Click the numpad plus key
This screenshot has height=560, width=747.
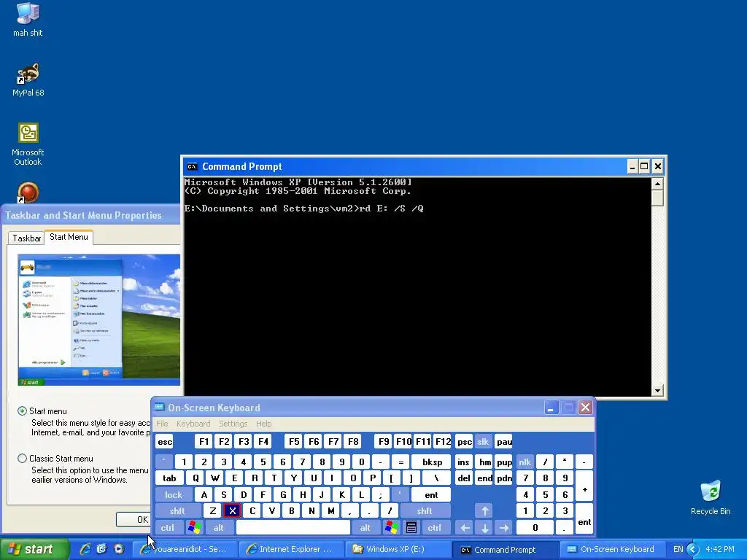coord(584,486)
